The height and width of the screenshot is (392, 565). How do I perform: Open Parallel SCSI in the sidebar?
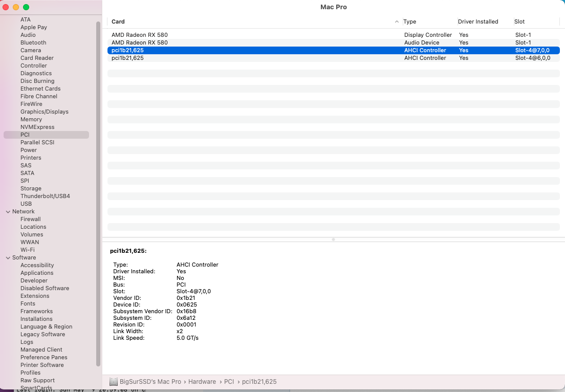pyautogui.click(x=37, y=143)
